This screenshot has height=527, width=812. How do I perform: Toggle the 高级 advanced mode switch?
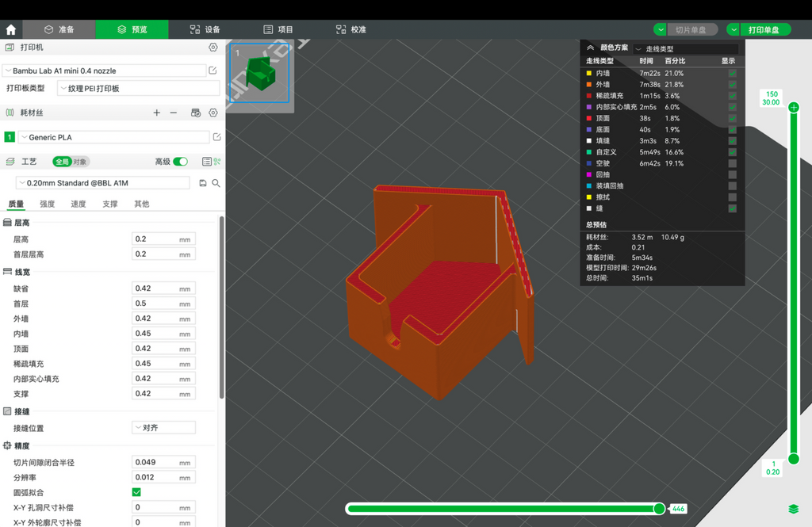click(180, 162)
